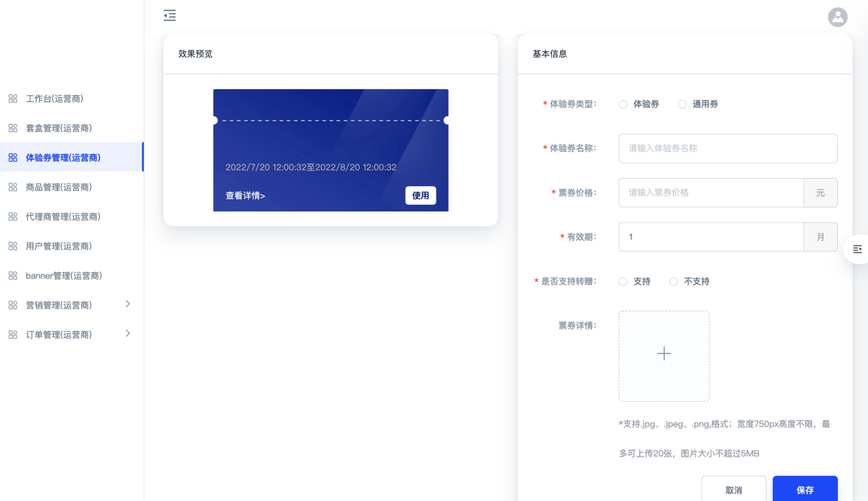Collapse the sidebar with the fold icon

point(170,15)
